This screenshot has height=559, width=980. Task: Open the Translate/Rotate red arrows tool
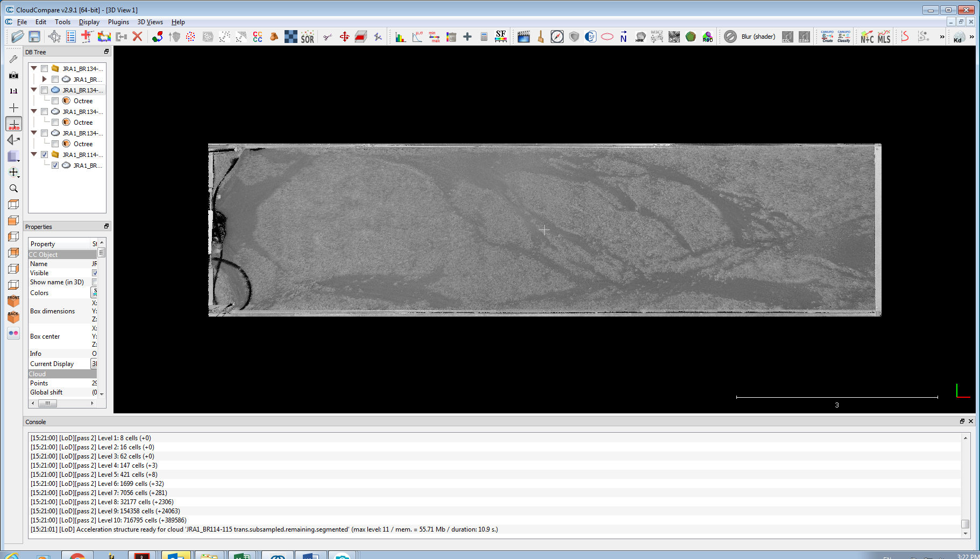click(344, 37)
